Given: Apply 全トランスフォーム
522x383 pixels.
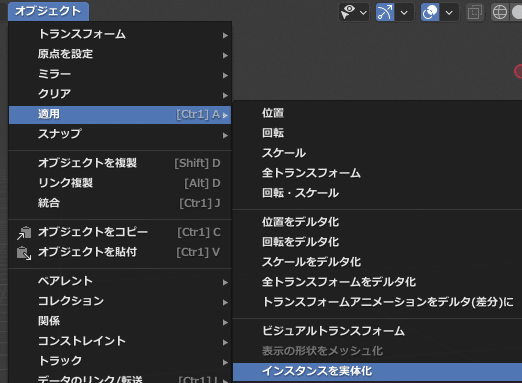Looking at the screenshot, I should point(377,173).
